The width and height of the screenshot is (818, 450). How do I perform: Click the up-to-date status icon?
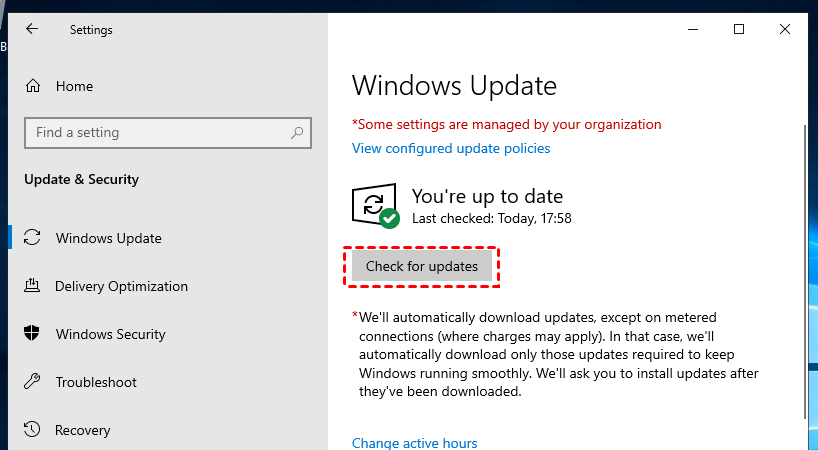[x=375, y=206]
